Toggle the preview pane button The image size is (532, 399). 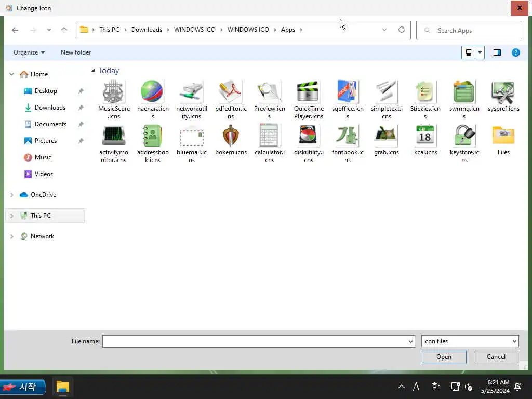pos(497,52)
